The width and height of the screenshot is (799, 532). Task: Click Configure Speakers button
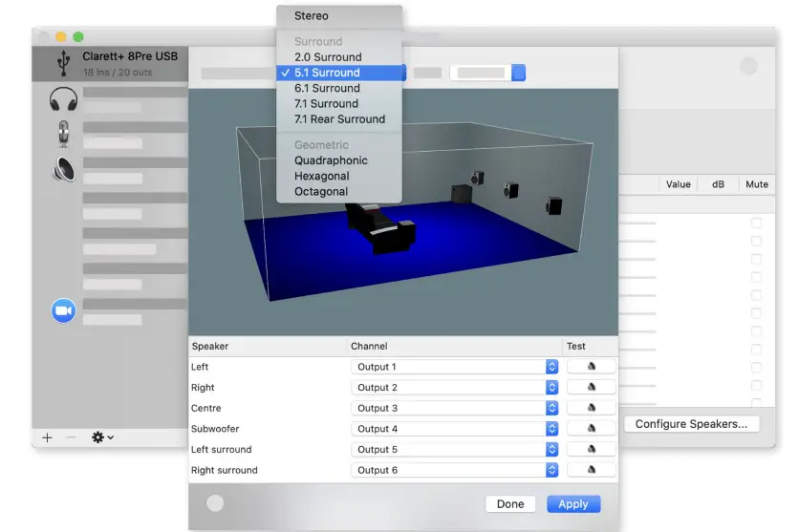pyautogui.click(x=692, y=424)
